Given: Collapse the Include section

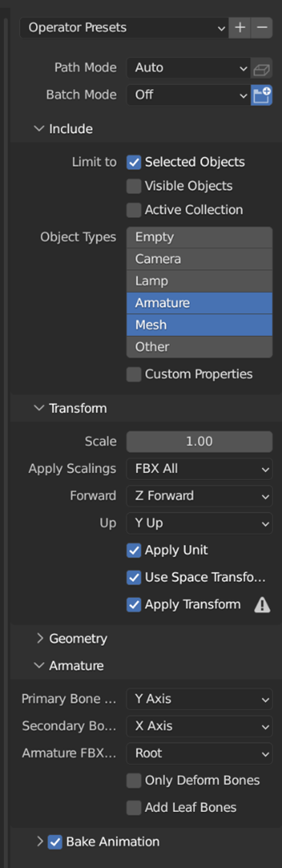Looking at the screenshot, I should coord(64,129).
